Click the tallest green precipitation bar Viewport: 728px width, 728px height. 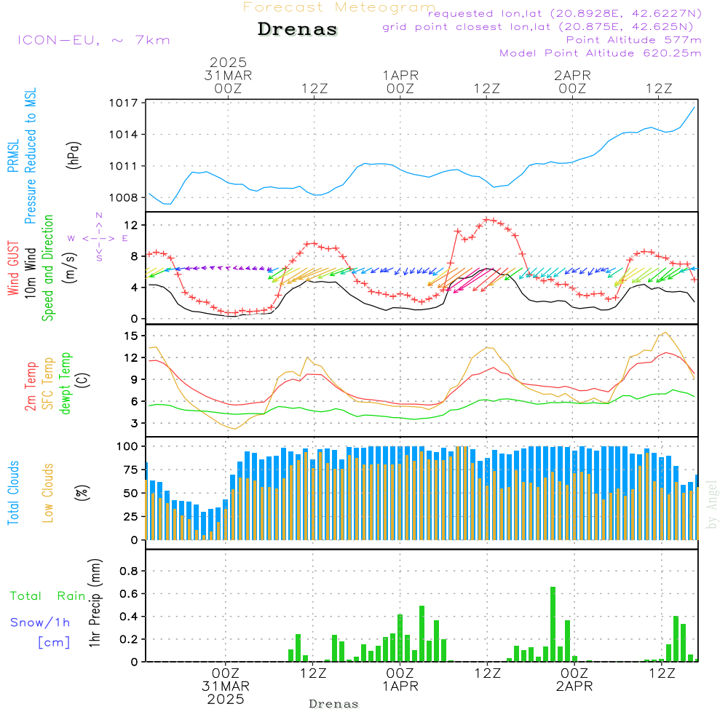pyautogui.click(x=553, y=625)
